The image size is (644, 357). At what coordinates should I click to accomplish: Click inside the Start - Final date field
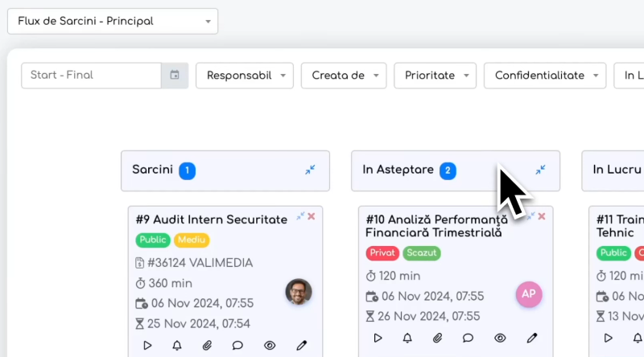pyautogui.click(x=91, y=76)
